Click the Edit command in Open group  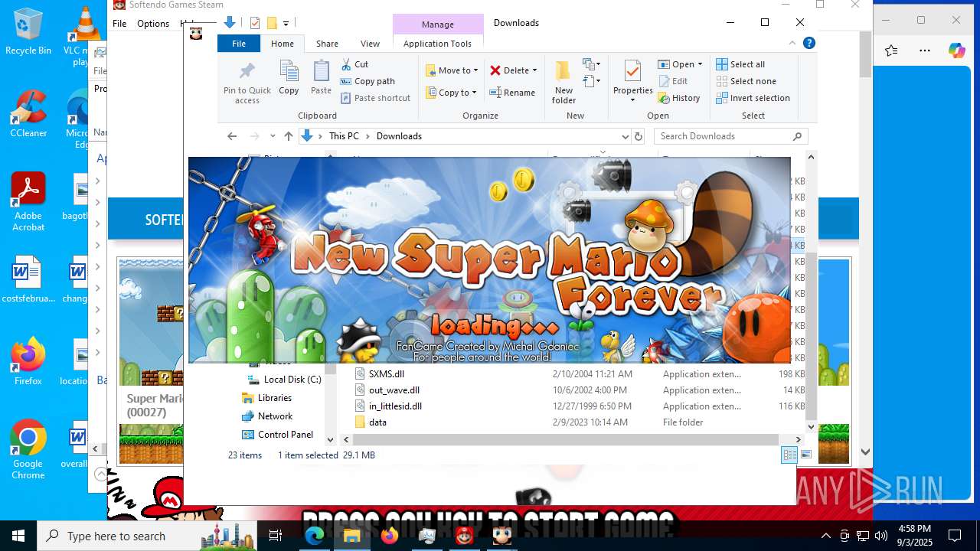[x=673, y=81]
